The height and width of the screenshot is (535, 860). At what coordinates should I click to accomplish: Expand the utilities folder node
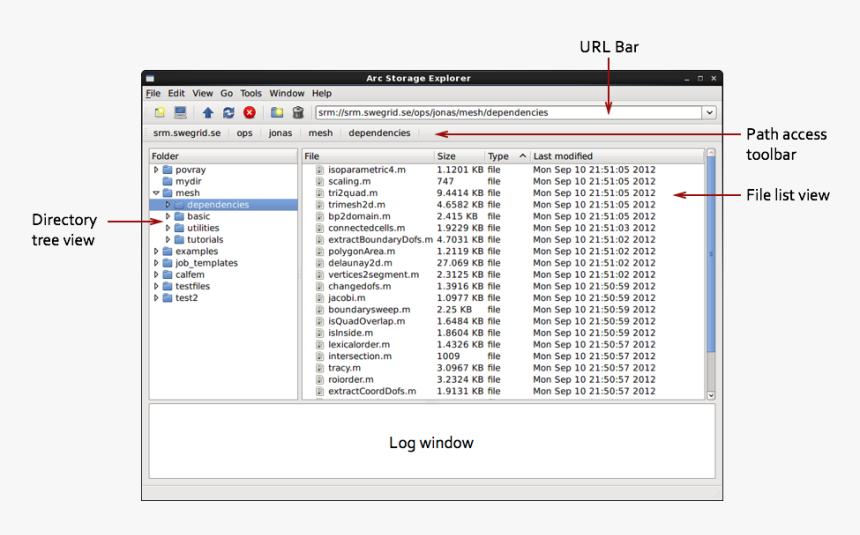tap(168, 228)
